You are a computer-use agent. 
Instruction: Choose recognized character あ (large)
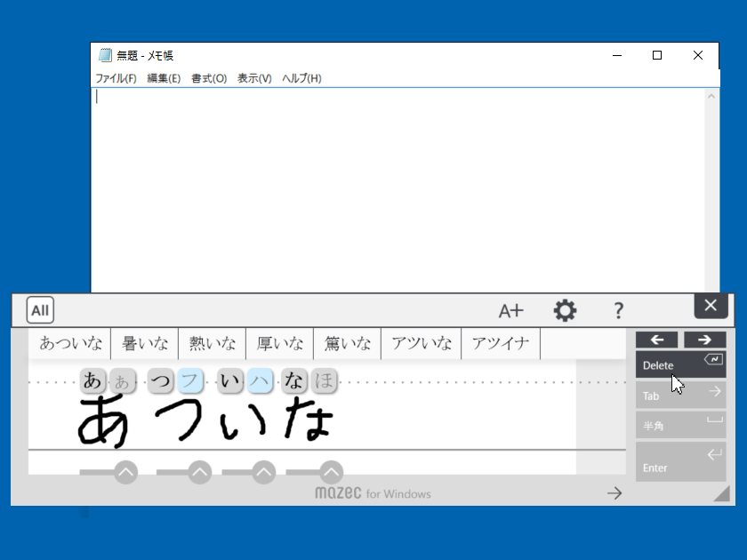[92, 380]
